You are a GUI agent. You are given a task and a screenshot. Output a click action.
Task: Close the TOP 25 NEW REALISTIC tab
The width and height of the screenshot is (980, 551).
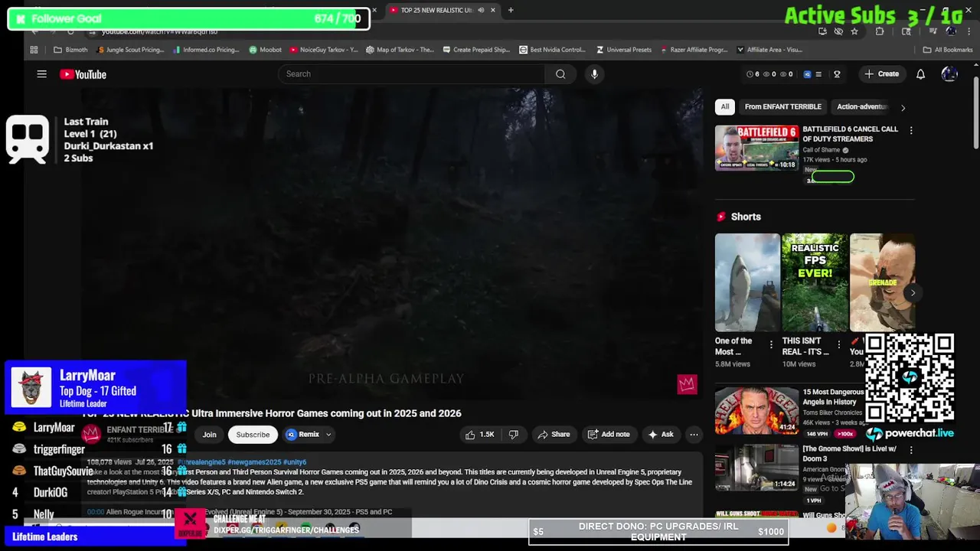493,10
